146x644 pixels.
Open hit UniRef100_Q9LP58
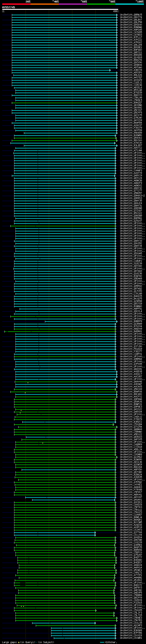pos(131,22)
